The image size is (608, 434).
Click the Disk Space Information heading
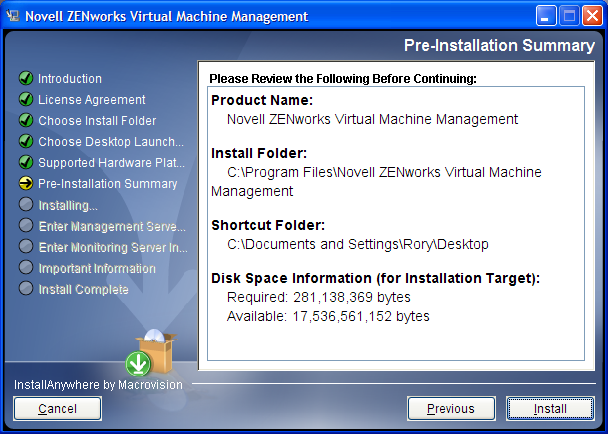pyautogui.click(x=375, y=277)
